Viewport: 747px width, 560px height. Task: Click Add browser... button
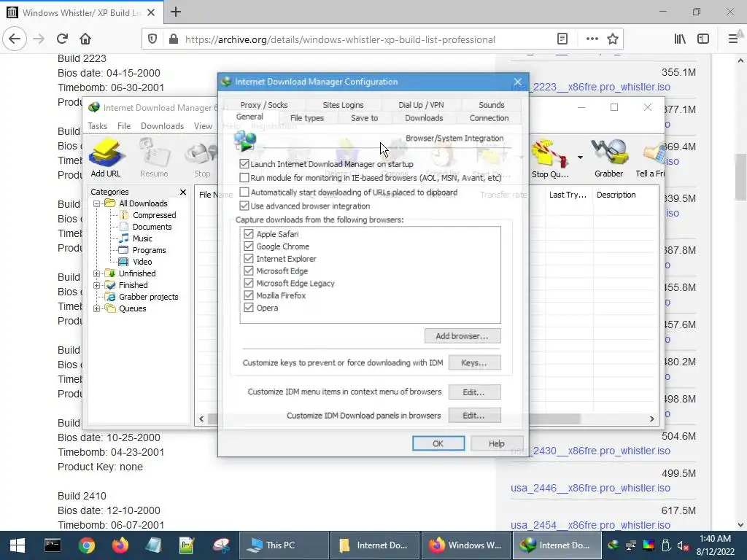(462, 335)
